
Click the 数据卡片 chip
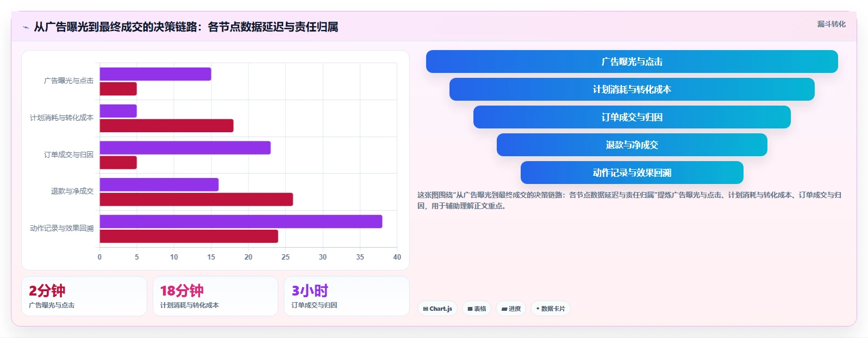(551, 309)
